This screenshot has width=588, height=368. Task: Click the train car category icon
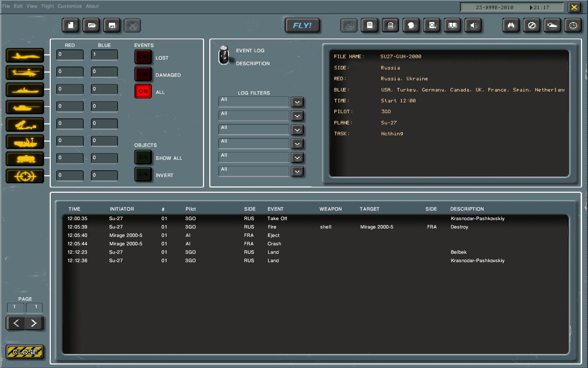24,158
